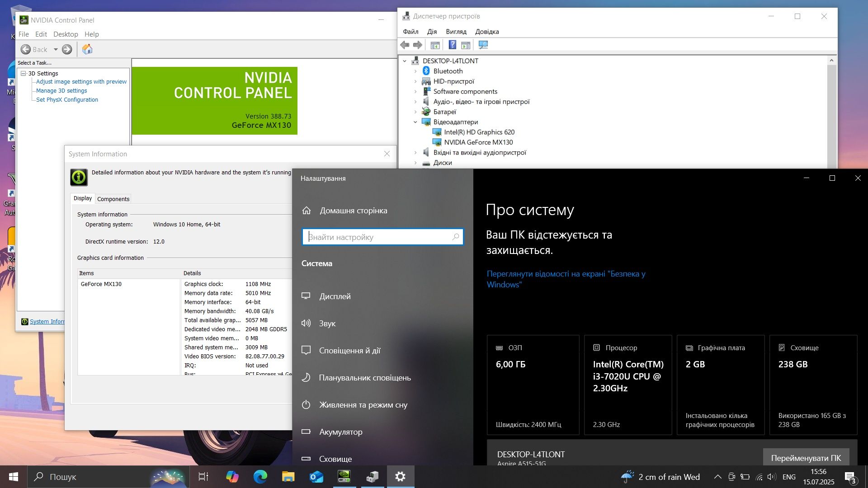This screenshot has width=868, height=488.
Task: Select NVIDIA GeForce MX130 adapter in Device Manager
Action: click(478, 142)
